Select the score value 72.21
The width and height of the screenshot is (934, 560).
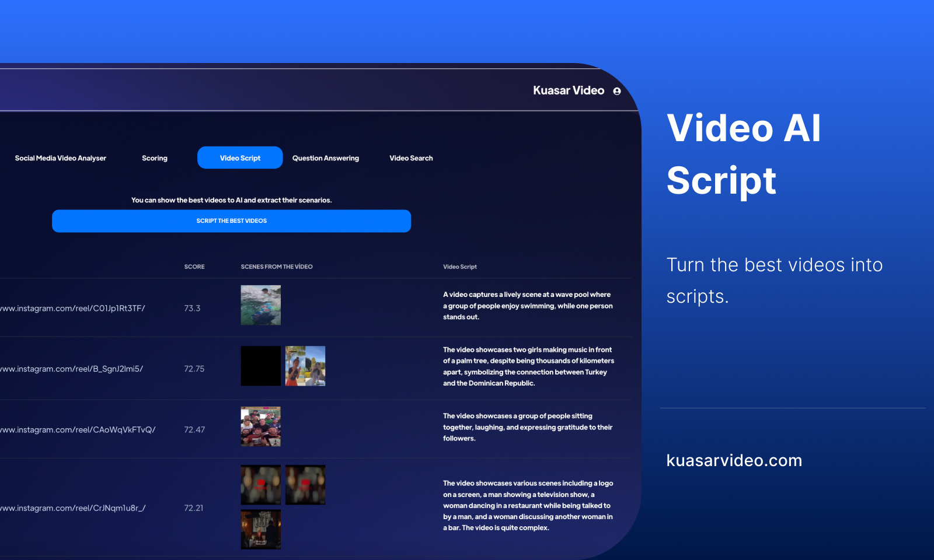tap(194, 508)
